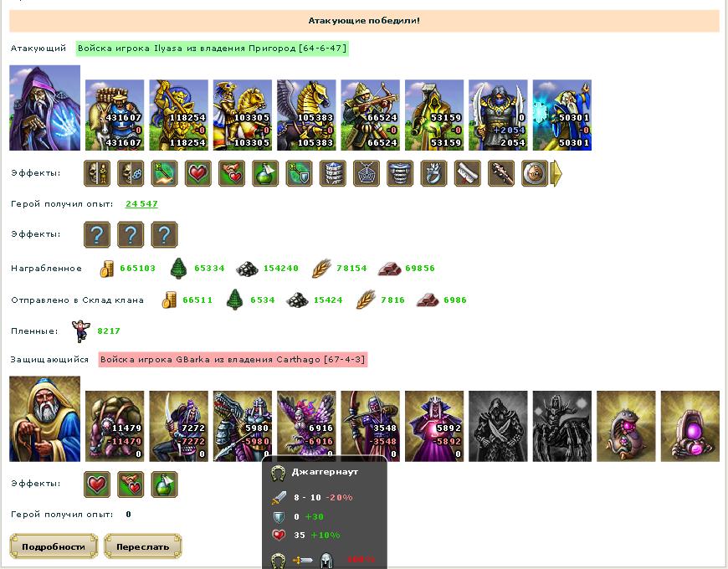The image size is (728, 569).
Task: Expand more effects with yellow arrow
Action: pyautogui.click(x=556, y=173)
